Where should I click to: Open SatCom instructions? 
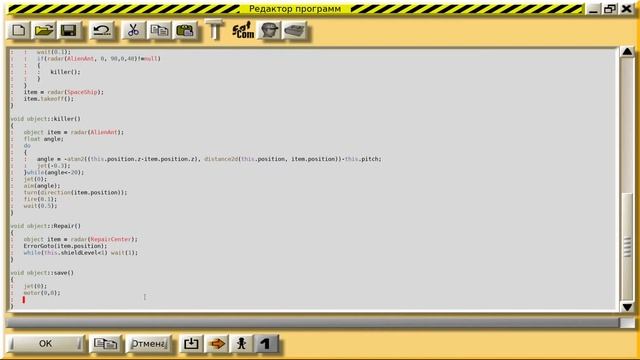[243, 31]
